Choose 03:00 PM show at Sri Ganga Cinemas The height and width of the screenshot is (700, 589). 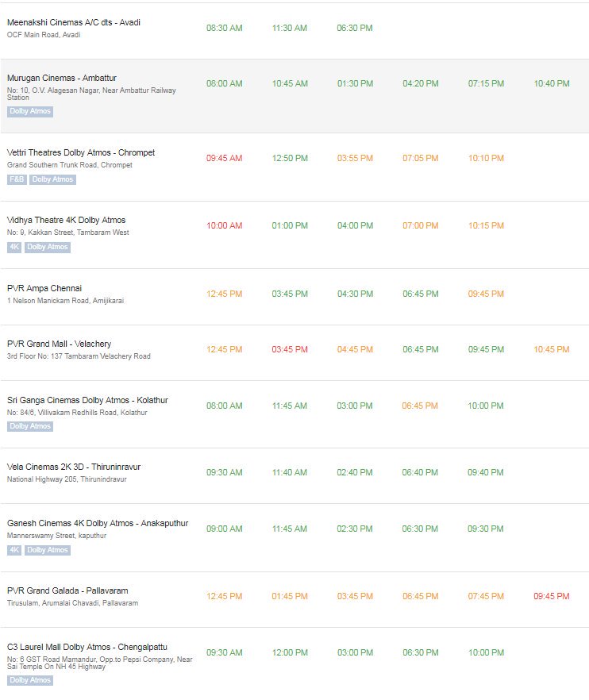point(355,406)
